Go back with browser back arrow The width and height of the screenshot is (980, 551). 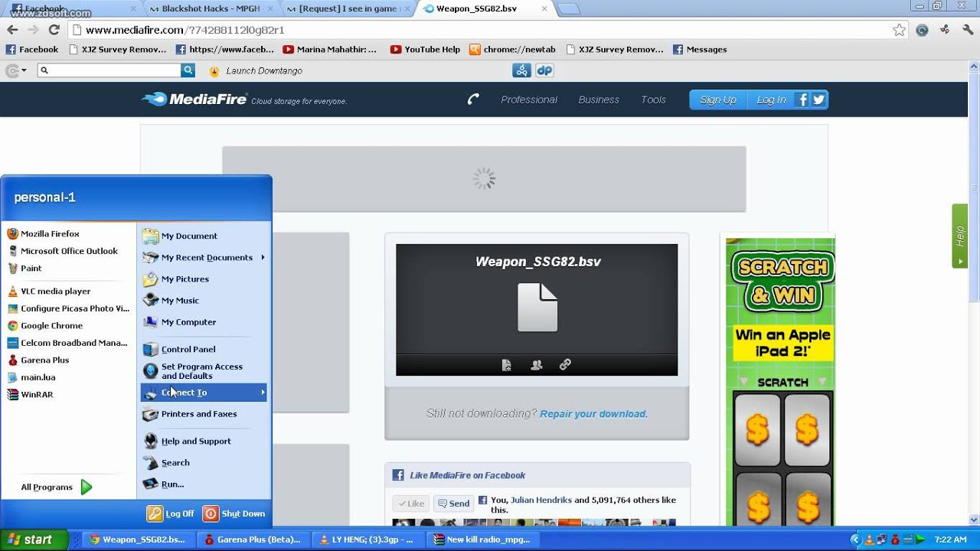(x=12, y=30)
